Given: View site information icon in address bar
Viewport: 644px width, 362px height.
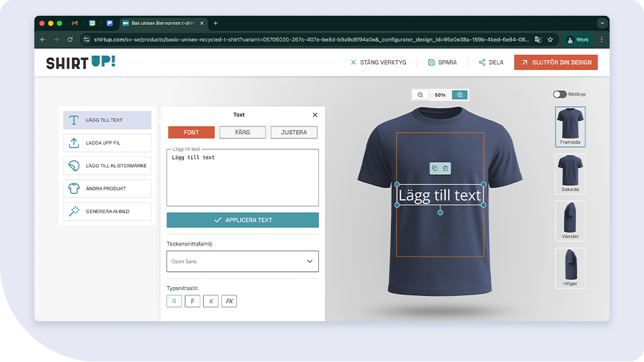Looking at the screenshot, I should click(86, 40).
